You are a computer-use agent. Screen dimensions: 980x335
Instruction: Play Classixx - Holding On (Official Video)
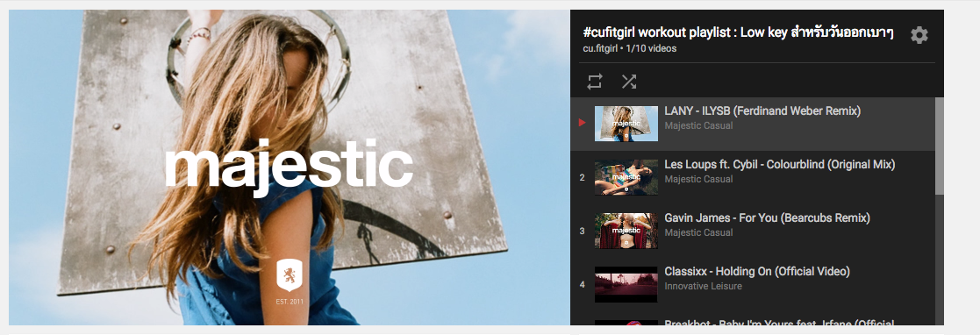point(757,271)
